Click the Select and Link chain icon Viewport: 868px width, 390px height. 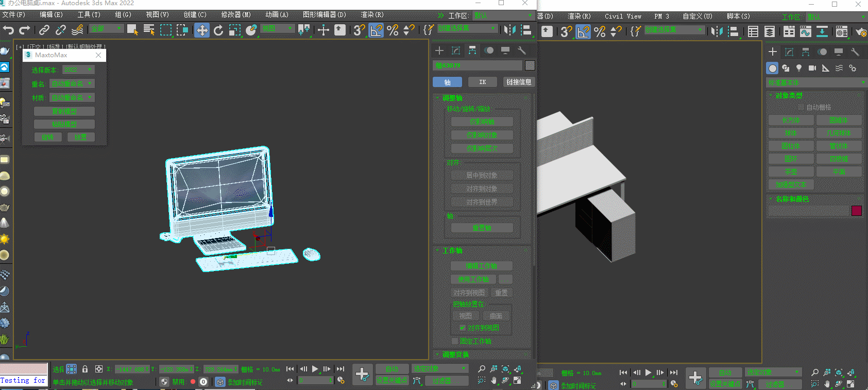pos(44,30)
